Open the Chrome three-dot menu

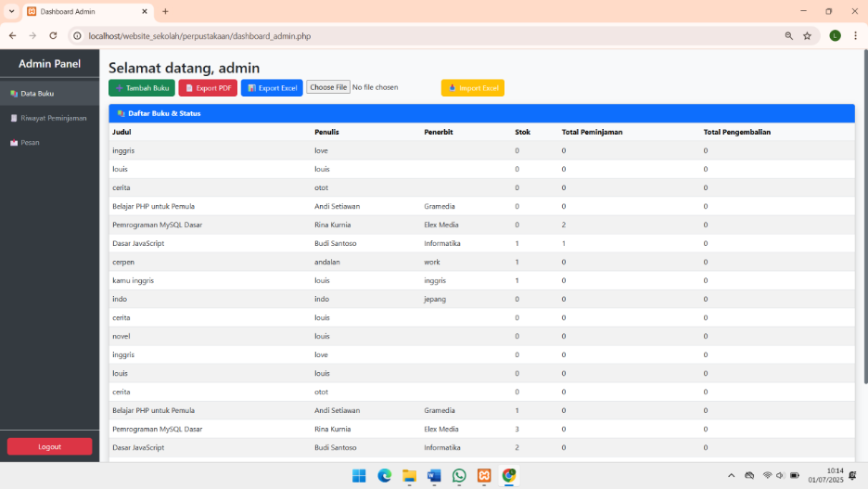(855, 36)
